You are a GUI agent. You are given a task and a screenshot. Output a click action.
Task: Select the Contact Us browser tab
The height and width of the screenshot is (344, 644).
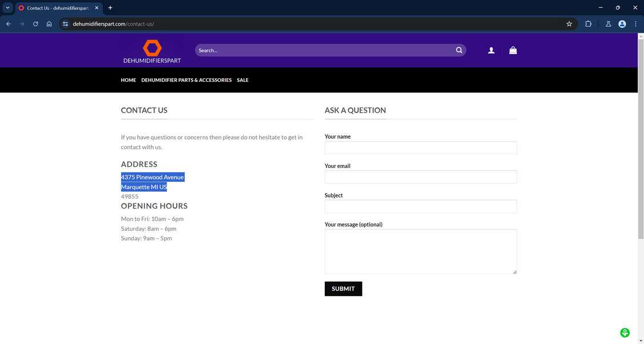pos(58,8)
